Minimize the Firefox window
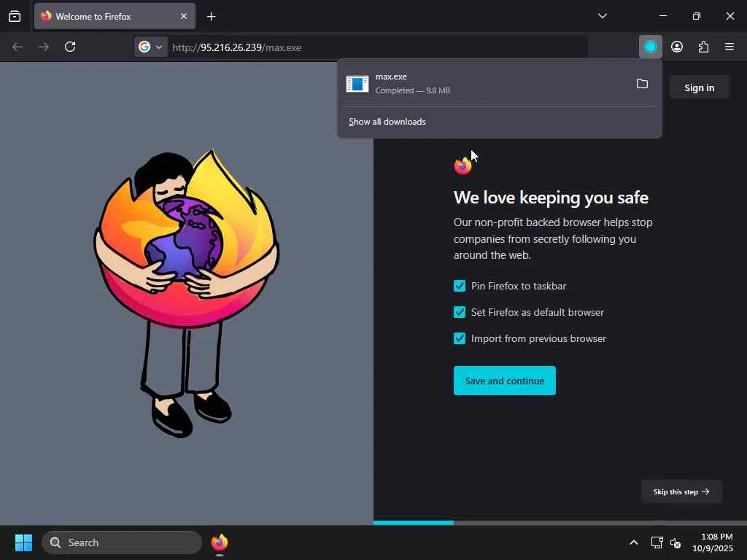Viewport: 747px width, 560px height. click(663, 16)
